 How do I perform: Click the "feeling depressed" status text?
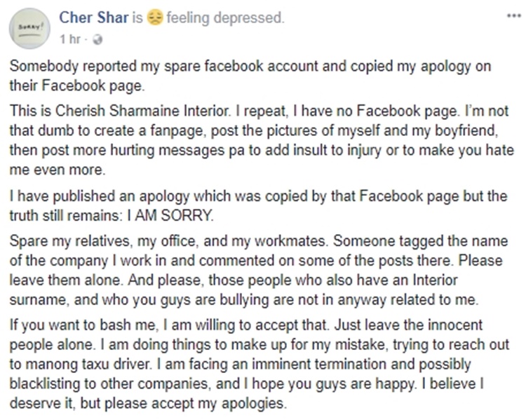click(225, 18)
